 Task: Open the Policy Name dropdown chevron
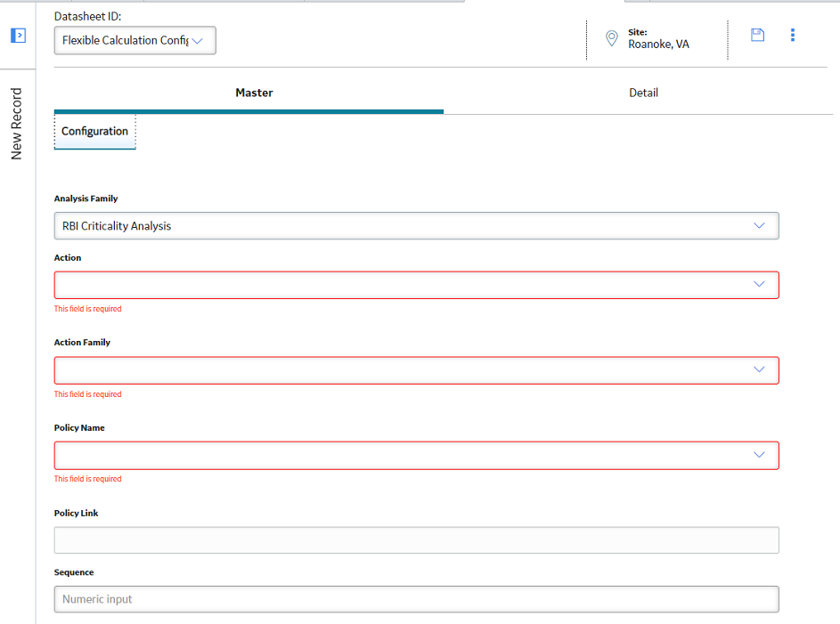pyautogui.click(x=759, y=455)
